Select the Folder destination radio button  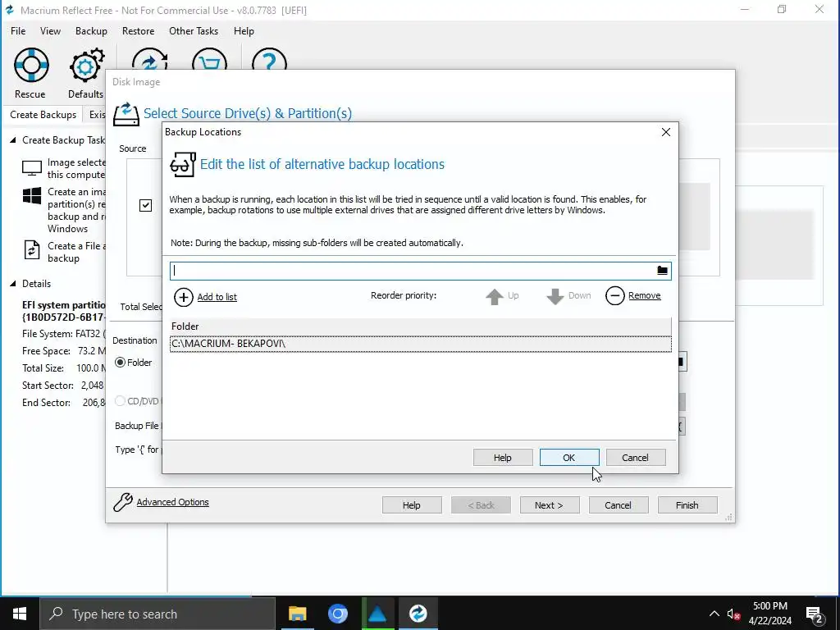point(120,363)
